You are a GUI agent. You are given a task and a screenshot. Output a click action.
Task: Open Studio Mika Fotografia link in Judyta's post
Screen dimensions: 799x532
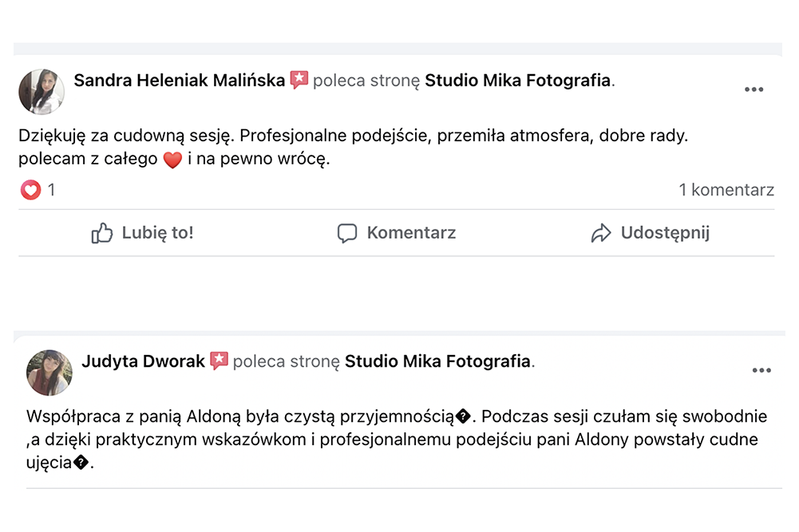(x=437, y=361)
